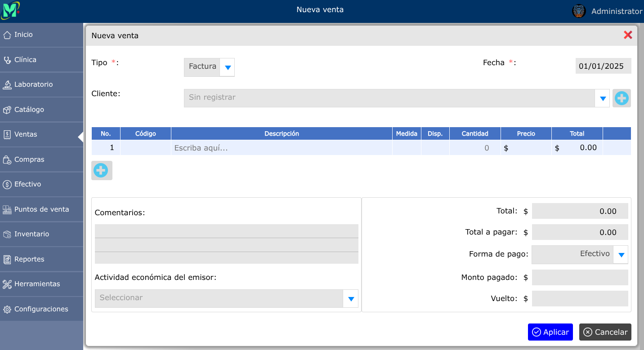Click the Total a pagar amount field
The height and width of the screenshot is (350, 644).
(x=580, y=232)
